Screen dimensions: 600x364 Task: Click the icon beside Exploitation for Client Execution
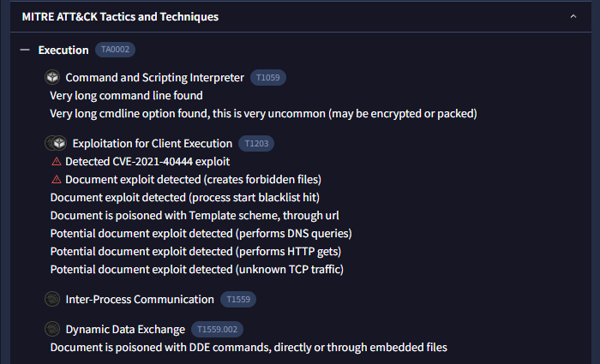55,143
